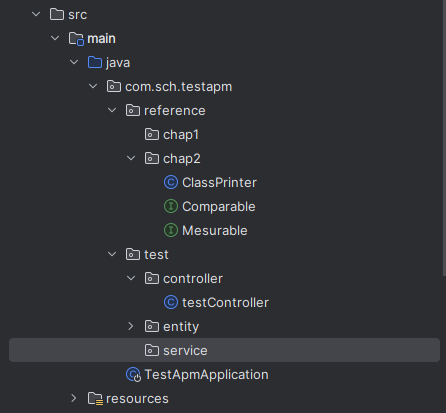Click the Mesurable interface icon
The width and height of the screenshot is (446, 413).
pyautogui.click(x=171, y=230)
